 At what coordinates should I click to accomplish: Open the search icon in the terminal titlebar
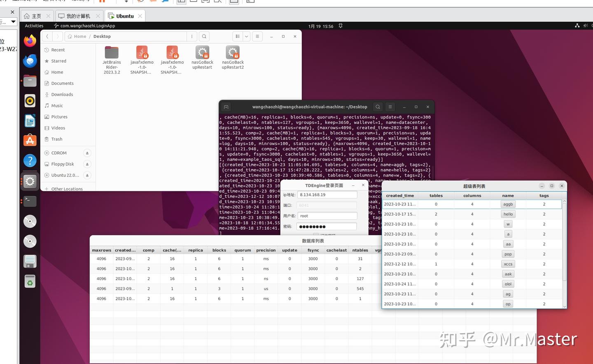point(378,107)
